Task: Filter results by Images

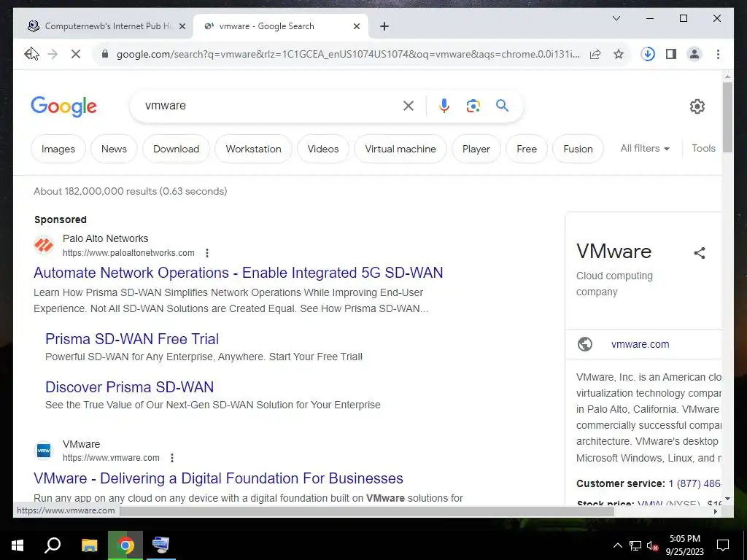Action: [58, 149]
